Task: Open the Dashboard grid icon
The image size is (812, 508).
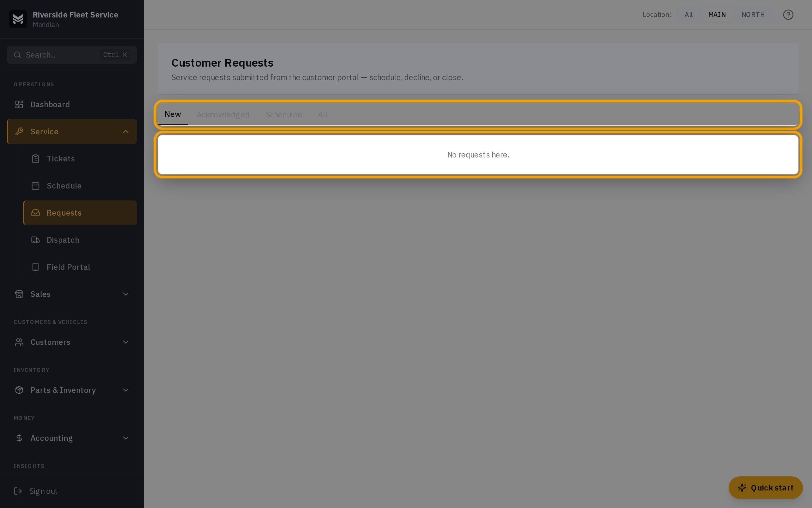Action: (19, 104)
